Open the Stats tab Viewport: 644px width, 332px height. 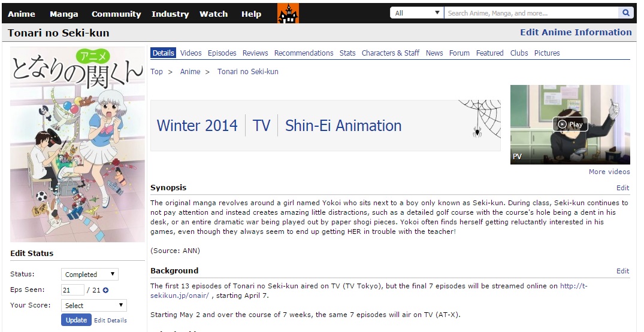pyautogui.click(x=347, y=53)
